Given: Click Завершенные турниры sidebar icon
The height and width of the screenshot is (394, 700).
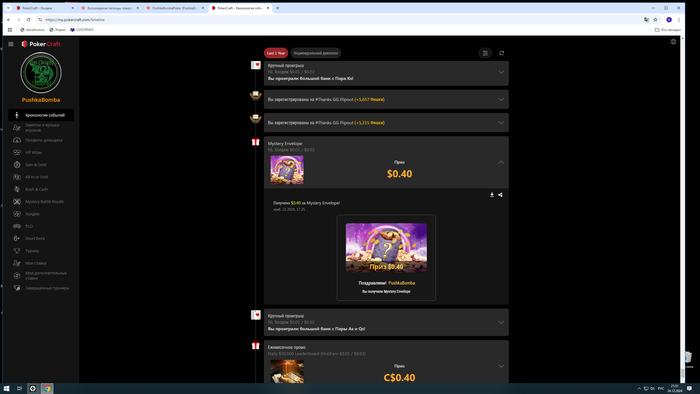Looking at the screenshot, I should [x=17, y=288].
